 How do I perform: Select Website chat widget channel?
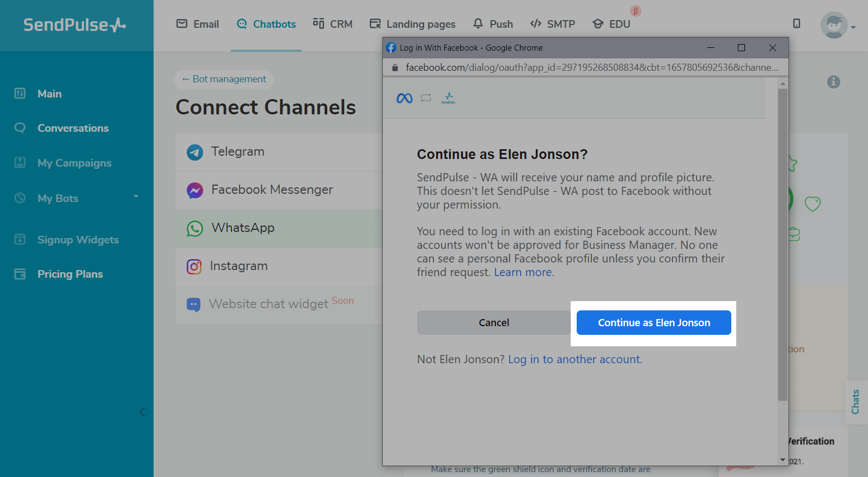[x=279, y=304]
